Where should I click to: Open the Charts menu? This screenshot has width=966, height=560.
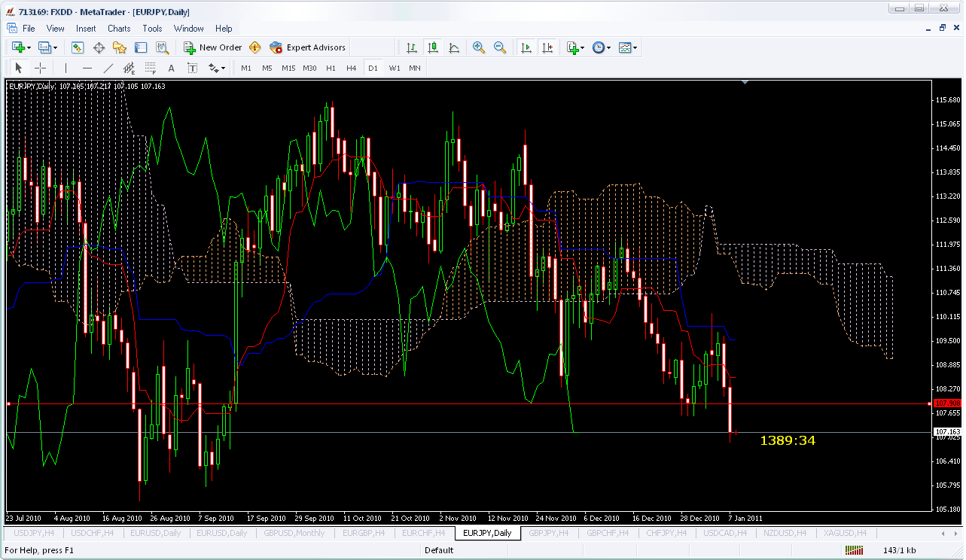(x=119, y=29)
